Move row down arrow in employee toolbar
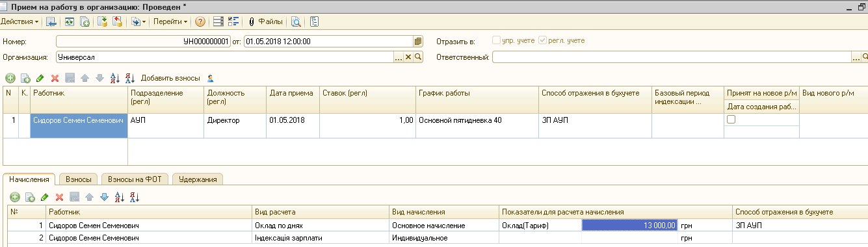 tap(99, 78)
